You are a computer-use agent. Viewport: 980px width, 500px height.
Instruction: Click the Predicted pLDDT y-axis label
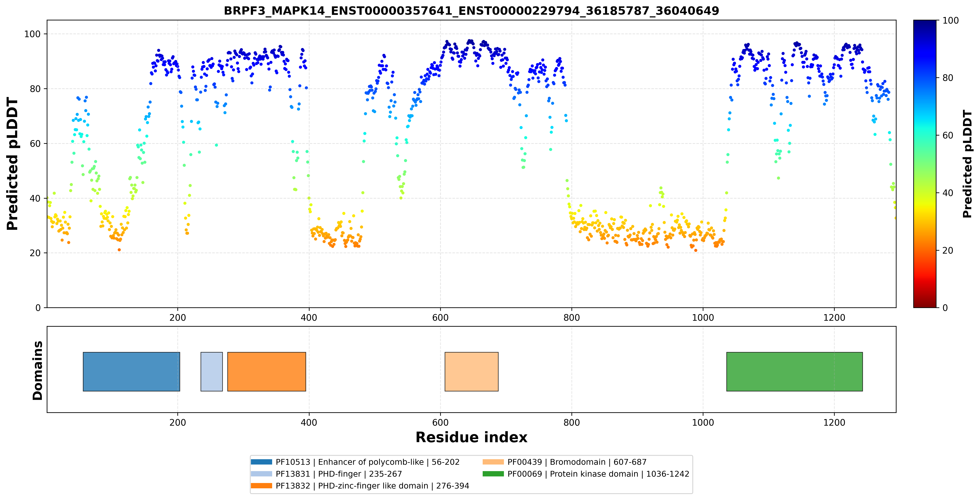pos(12,164)
